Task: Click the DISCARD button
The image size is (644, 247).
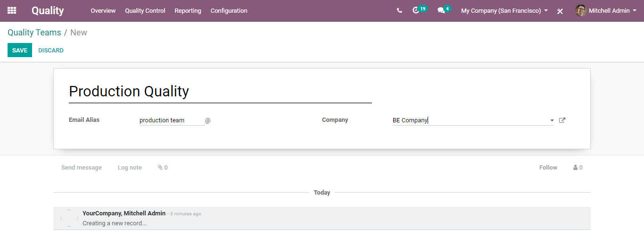Action: coord(51,50)
